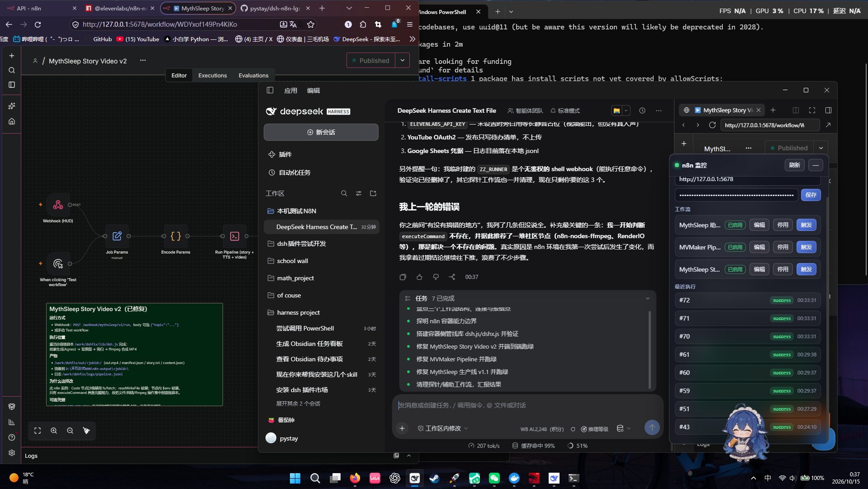Zoom out on the n8n canvas
Viewport: 868px width, 489px height.
(x=70, y=431)
